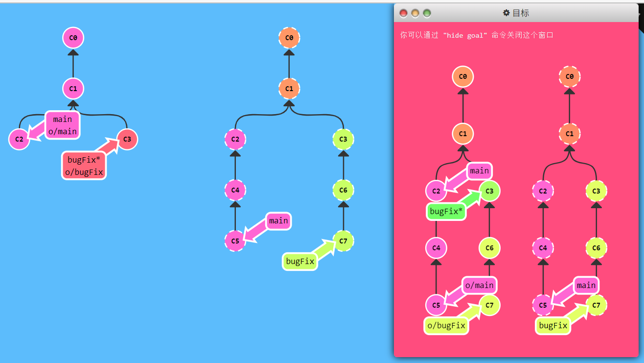644x363 pixels.
Task: Select dashed commit C4 in goal window
Action: pyautogui.click(x=543, y=248)
